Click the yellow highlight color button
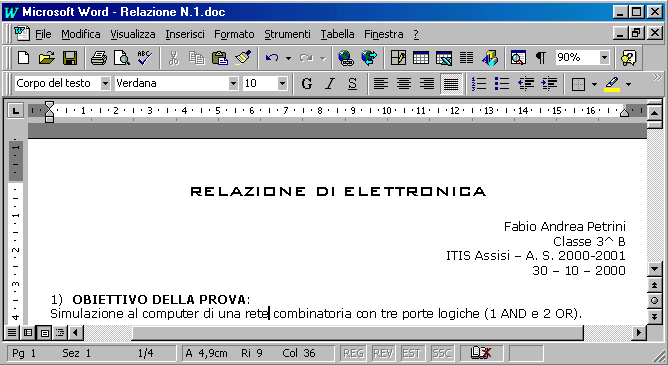 tap(612, 83)
